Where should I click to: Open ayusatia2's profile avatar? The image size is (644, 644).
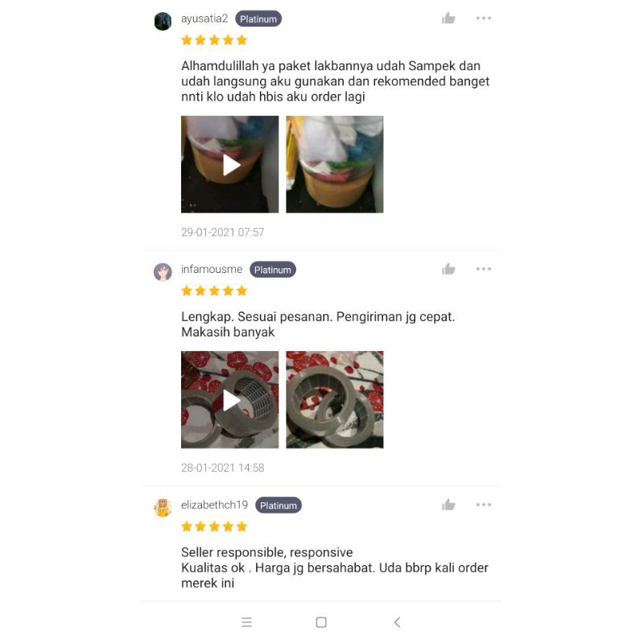coord(163,21)
